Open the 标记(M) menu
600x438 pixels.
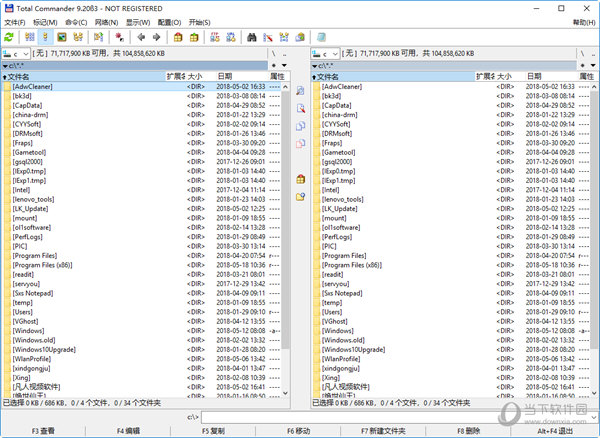point(45,23)
